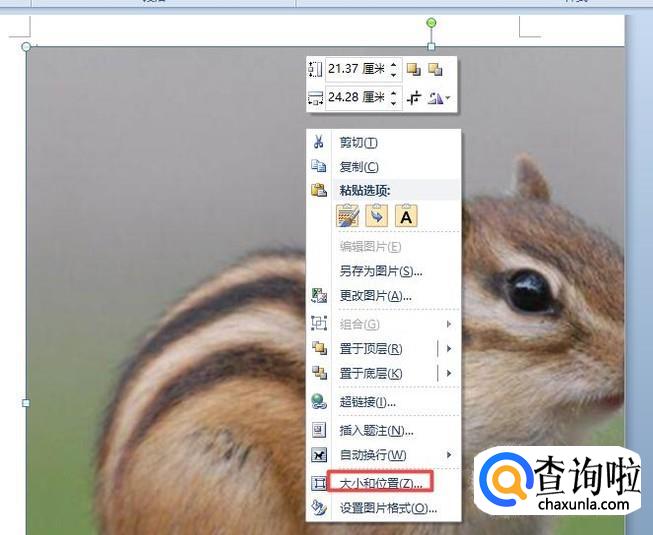This screenshot has height=535, width=653.
Task: Click the Cut scissors icon
Action: (319, 142)
